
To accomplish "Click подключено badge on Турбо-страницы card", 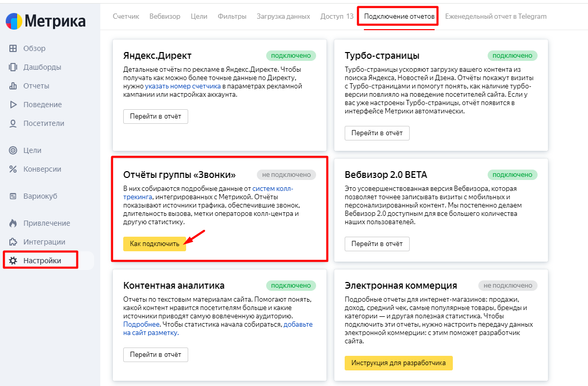I will pos(512,56).
